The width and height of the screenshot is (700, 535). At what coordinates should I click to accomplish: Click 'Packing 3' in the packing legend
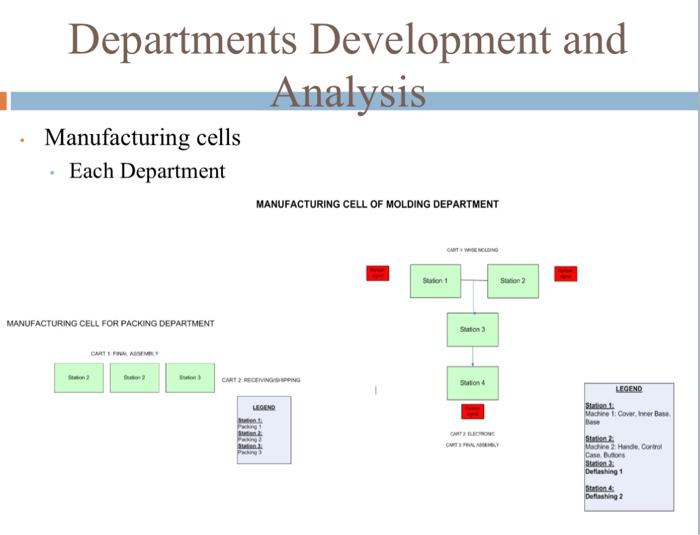coord(250,452)
